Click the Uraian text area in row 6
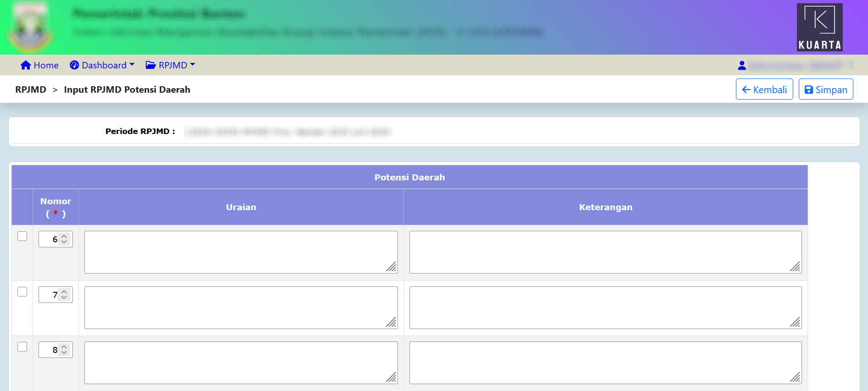The image size is (868, 391). [241, 252]
